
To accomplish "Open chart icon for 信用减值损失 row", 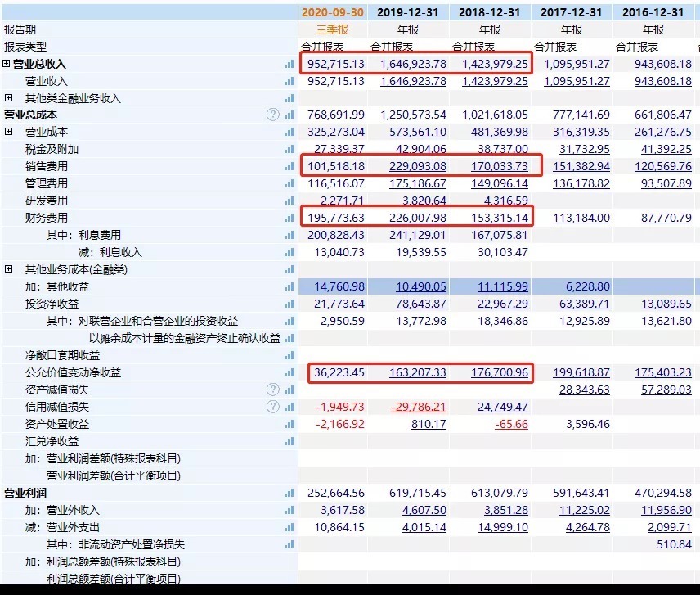I will pyautogui.click(x=289, y=407).
